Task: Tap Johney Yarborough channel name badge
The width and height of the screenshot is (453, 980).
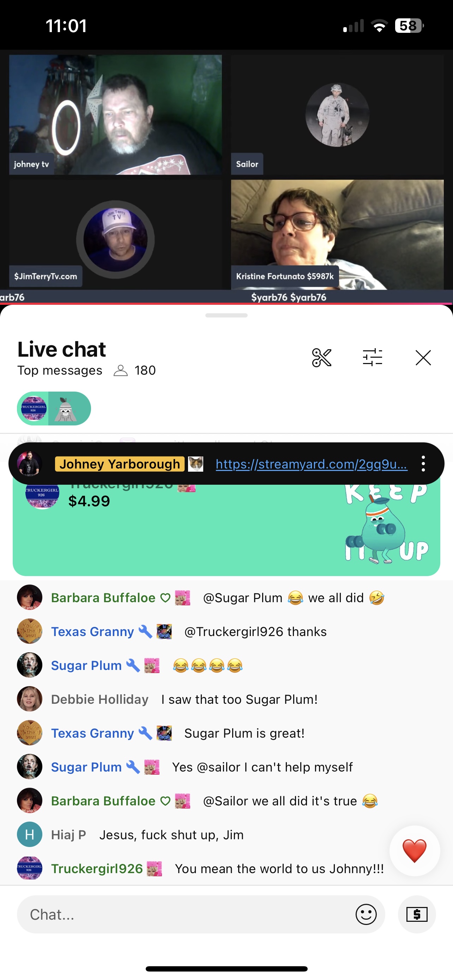Action: 120,464
